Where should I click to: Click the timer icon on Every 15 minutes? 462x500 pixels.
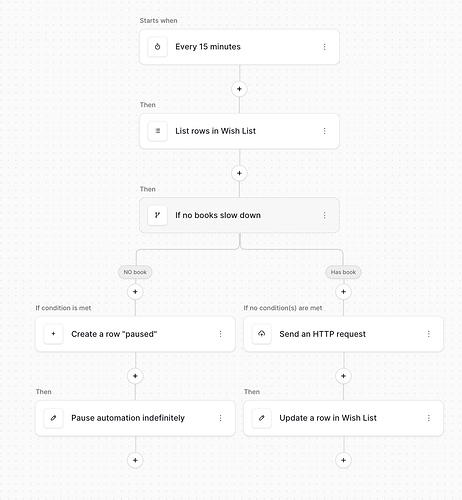(157, 47)
